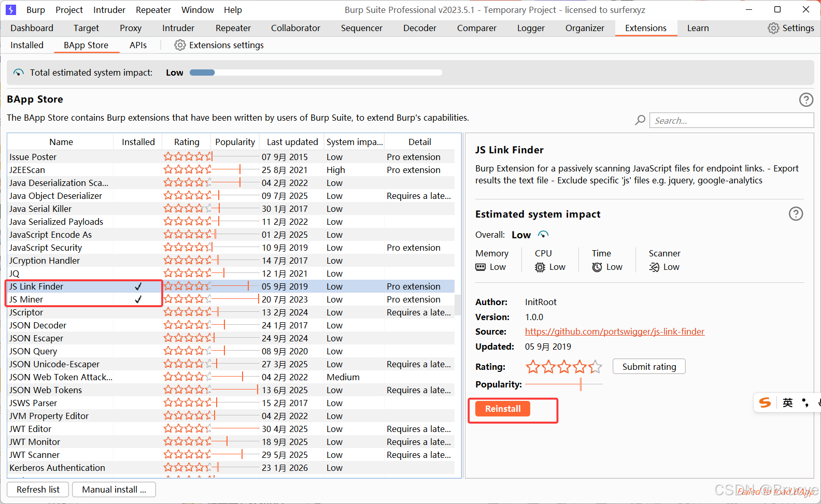Sort by the Popularity column header
The width and height of the screenshot is (821, 504).
click(235, 142)
